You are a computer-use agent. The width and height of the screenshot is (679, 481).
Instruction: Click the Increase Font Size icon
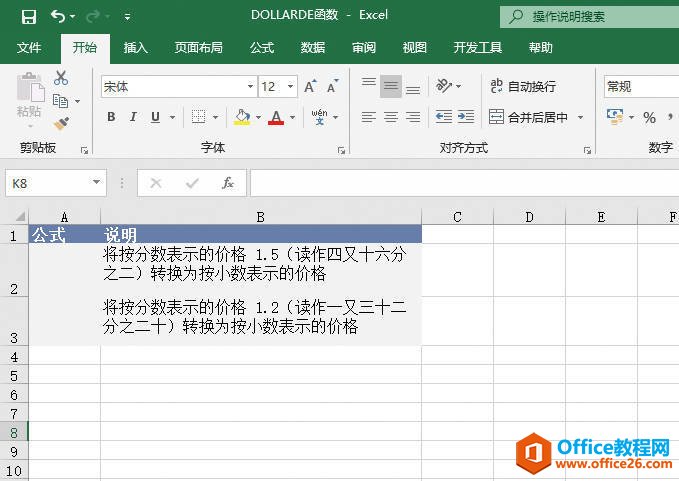310,87
